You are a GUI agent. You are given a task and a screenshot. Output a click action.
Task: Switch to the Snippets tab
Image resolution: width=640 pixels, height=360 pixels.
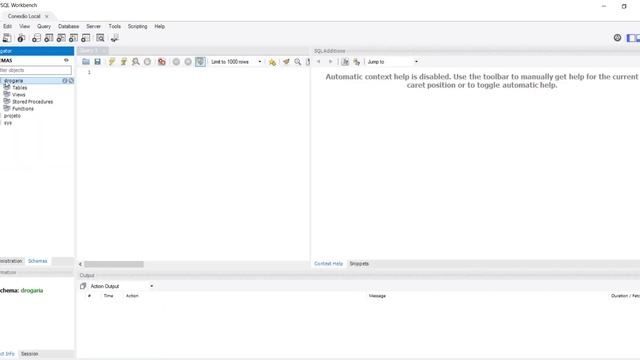point(359,264)
